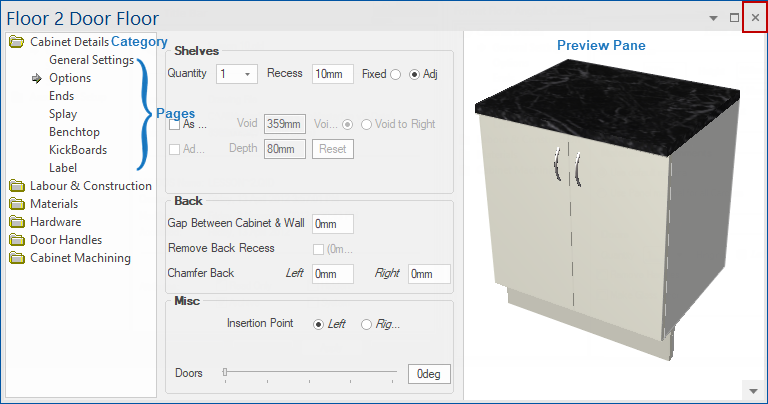
Task: Open the Benchtop page
Action: tap(74, 132)
